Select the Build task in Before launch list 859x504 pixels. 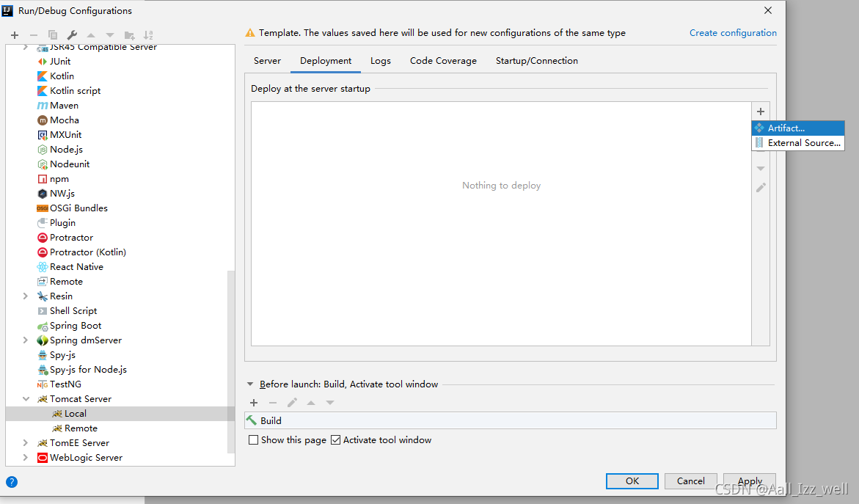point(511,420)
